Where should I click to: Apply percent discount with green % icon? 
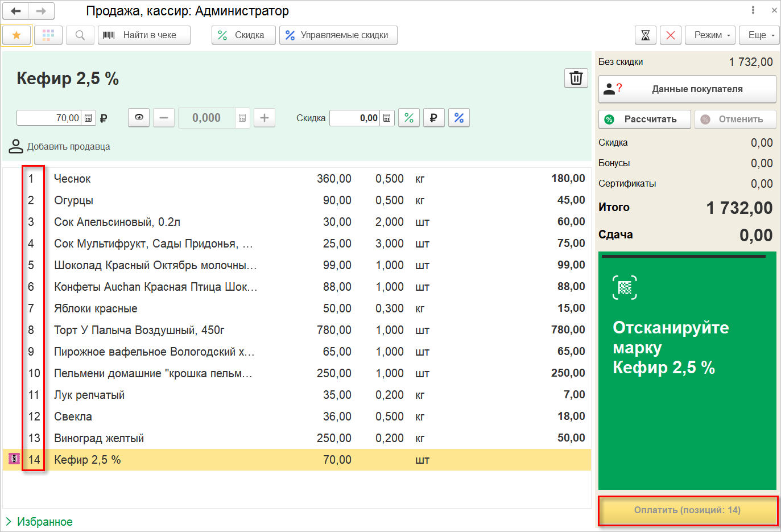[408, 118]
